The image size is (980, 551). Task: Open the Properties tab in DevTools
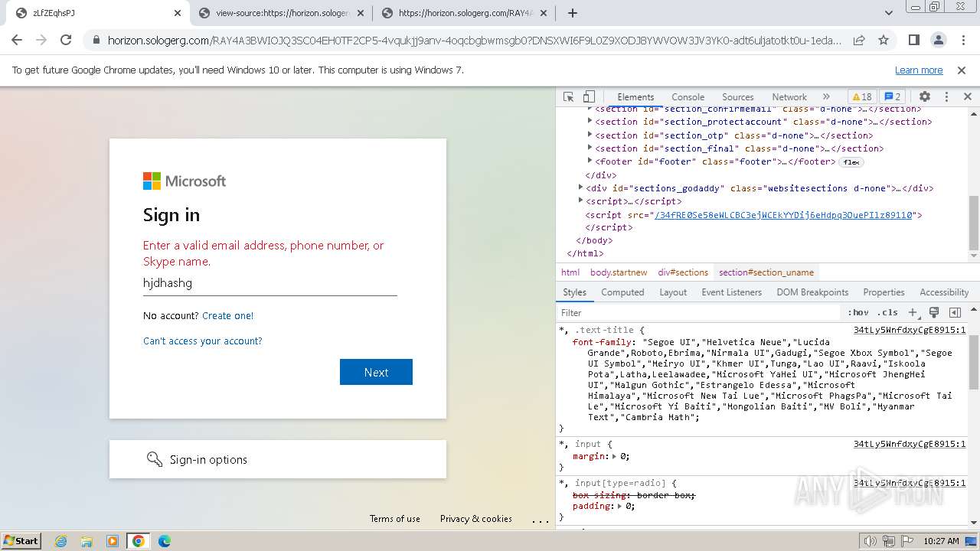[884, 292]
